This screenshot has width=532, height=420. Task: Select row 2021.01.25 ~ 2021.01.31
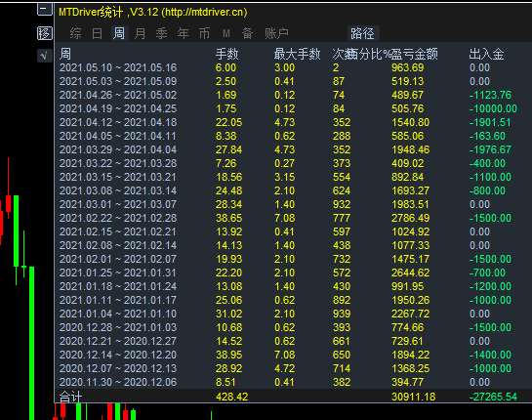coord(293,273)
